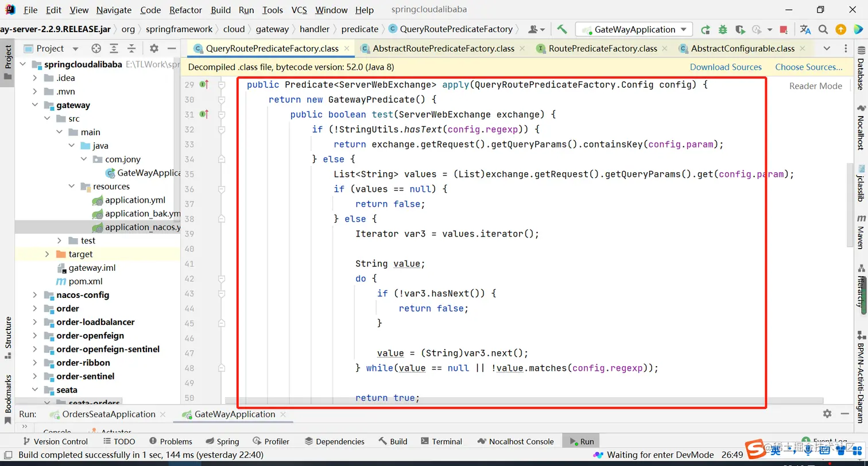Open the Problems tool window
The image size is (868, 466).
(170, 441)
